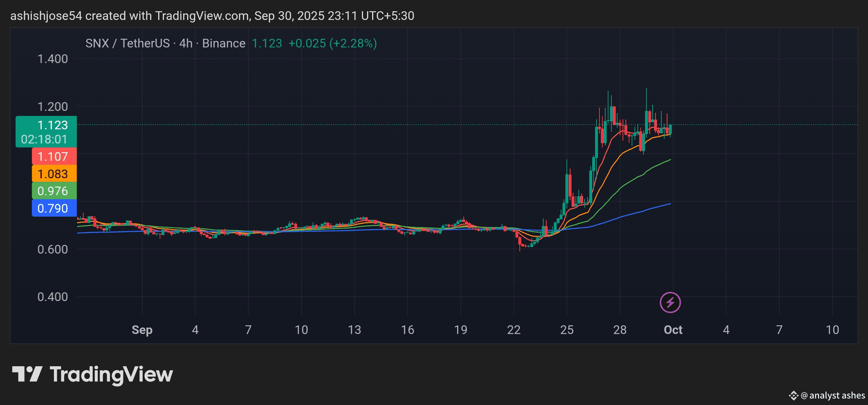Viewport: 868px width, 405px height.
Task: Click the 4h timeframe label in the header
Action: [x=186, y=43]
